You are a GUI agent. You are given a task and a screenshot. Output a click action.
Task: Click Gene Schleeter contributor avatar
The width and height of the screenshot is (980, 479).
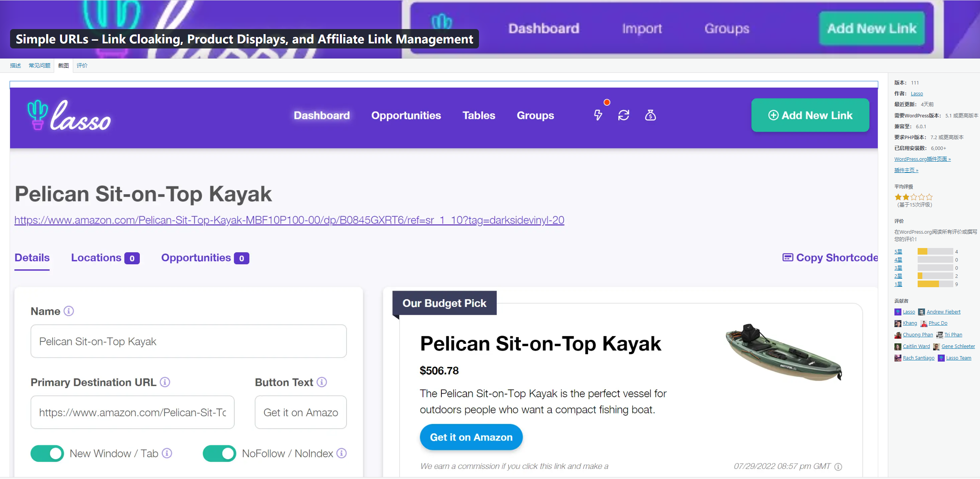click(x=937, y=346)
